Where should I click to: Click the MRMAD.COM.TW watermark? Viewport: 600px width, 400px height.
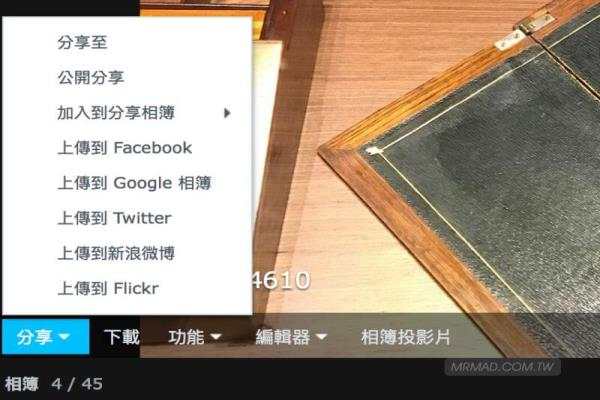click(x=502, y=367)
